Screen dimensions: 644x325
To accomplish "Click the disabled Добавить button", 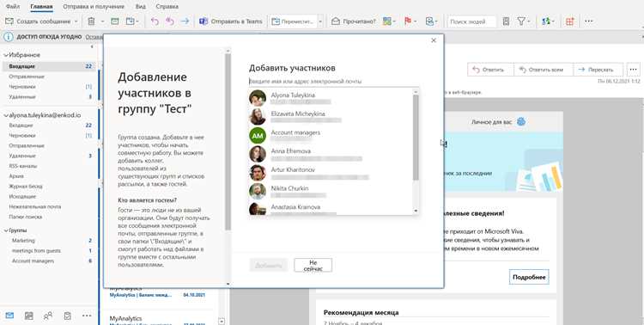I will pyautogui.click(x=269, y=265).
